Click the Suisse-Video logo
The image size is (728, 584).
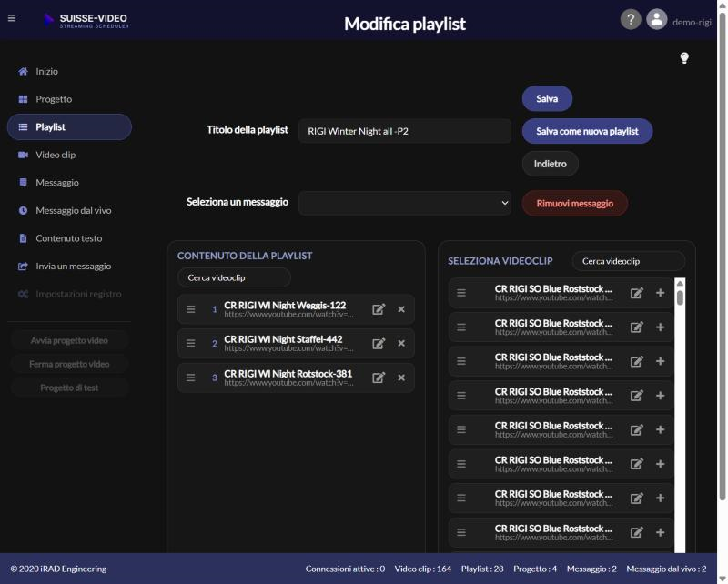pos(86,20)
